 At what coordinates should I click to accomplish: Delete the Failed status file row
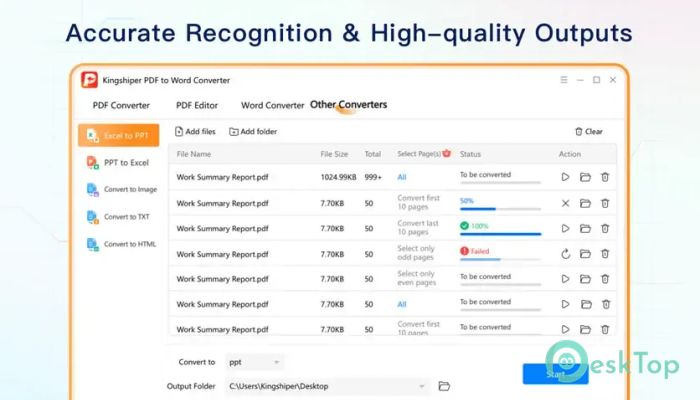coord(605,254)
